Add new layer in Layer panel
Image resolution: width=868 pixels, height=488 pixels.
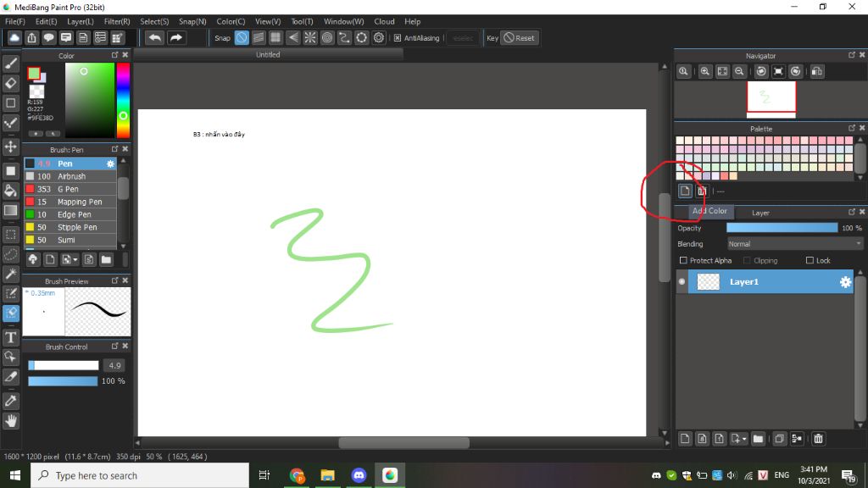685,439
